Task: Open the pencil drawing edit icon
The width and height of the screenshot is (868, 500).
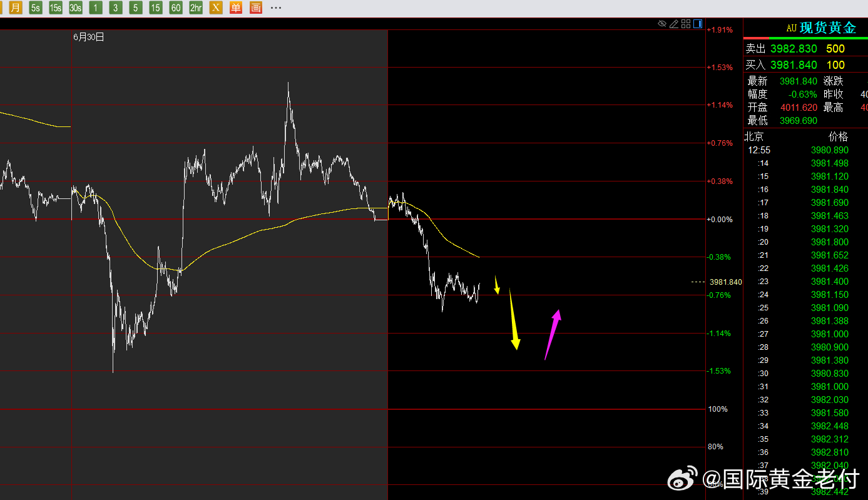Action: click(674, 24)
